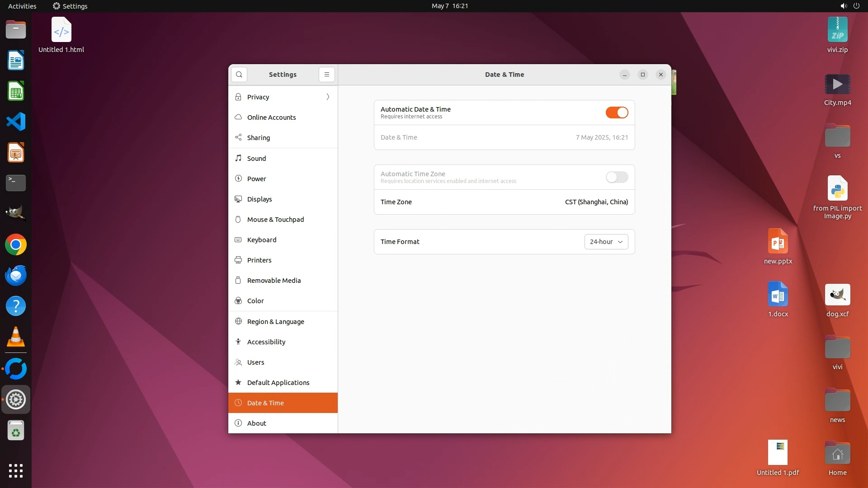Disable Automatic Date & Time switch
Image resolution: width=868 pixels, height=488 pixels.
[617, 113]
